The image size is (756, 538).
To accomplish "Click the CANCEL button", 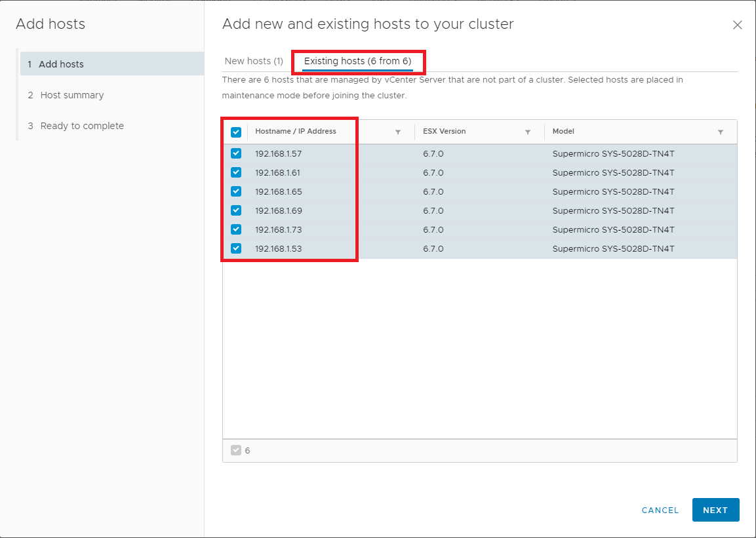I will tap(660, 510).
